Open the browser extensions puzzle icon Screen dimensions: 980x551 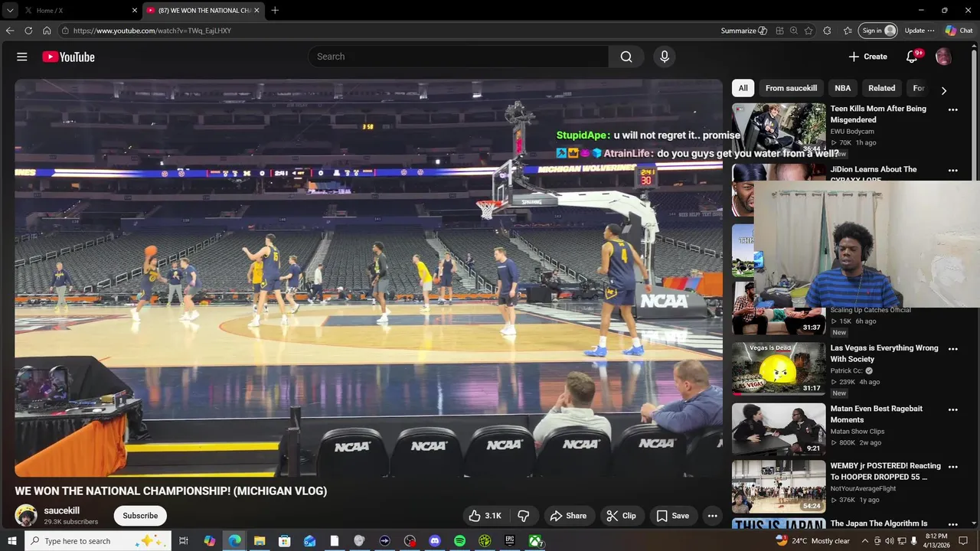point(827,31)
